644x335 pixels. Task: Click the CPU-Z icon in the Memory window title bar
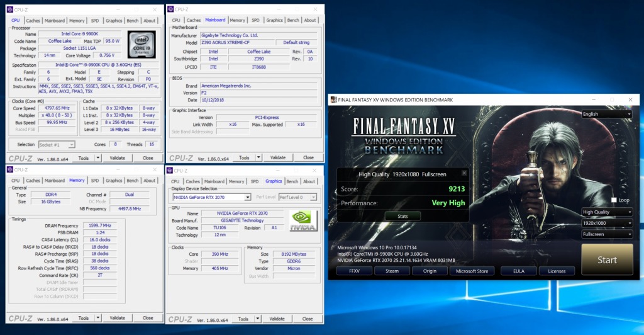(10, 169)
